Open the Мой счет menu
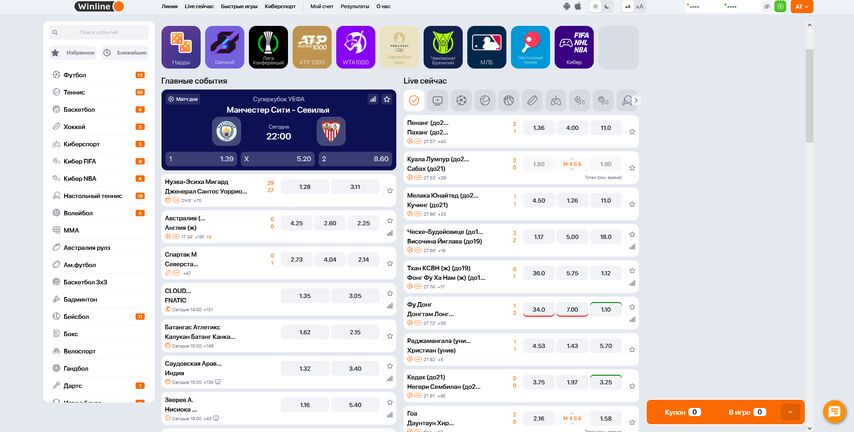Screen dimensions: 854x432 pyautogui.click(x=322, y=7)
